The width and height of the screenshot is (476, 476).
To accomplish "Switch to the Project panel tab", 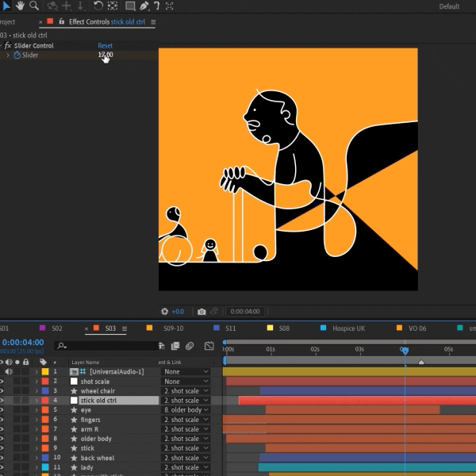I will pyautogui.click(x=7, y=22).
